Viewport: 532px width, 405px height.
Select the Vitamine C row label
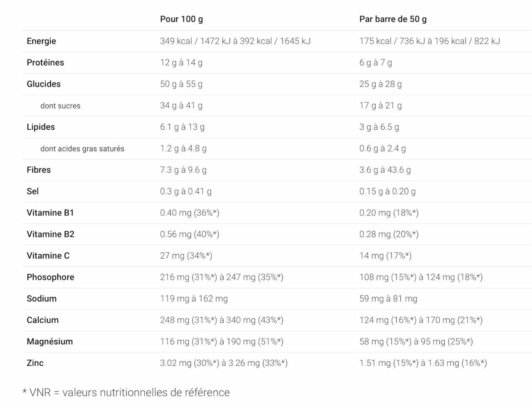click(x=48, y=256)
